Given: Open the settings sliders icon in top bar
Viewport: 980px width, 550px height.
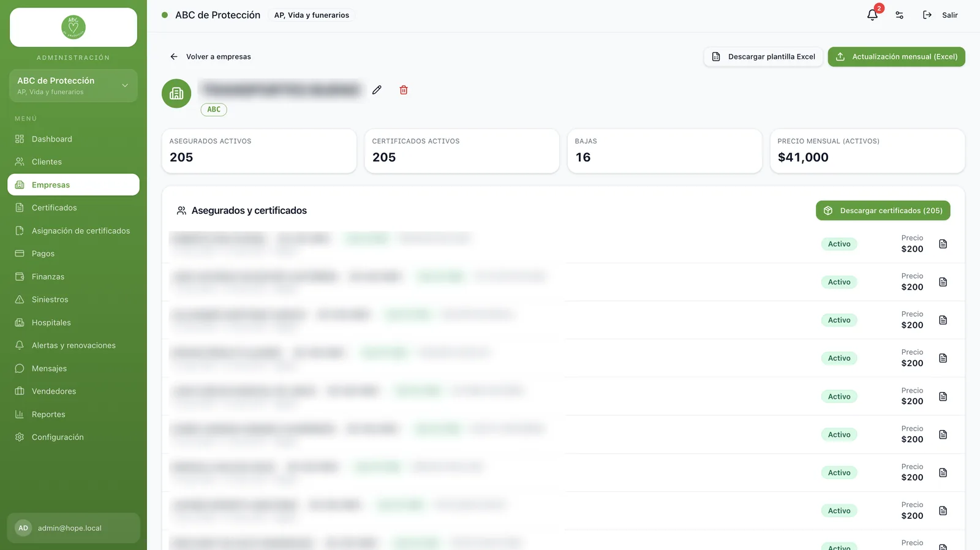Looking at the screenshot, I should [x=899, y=15].
